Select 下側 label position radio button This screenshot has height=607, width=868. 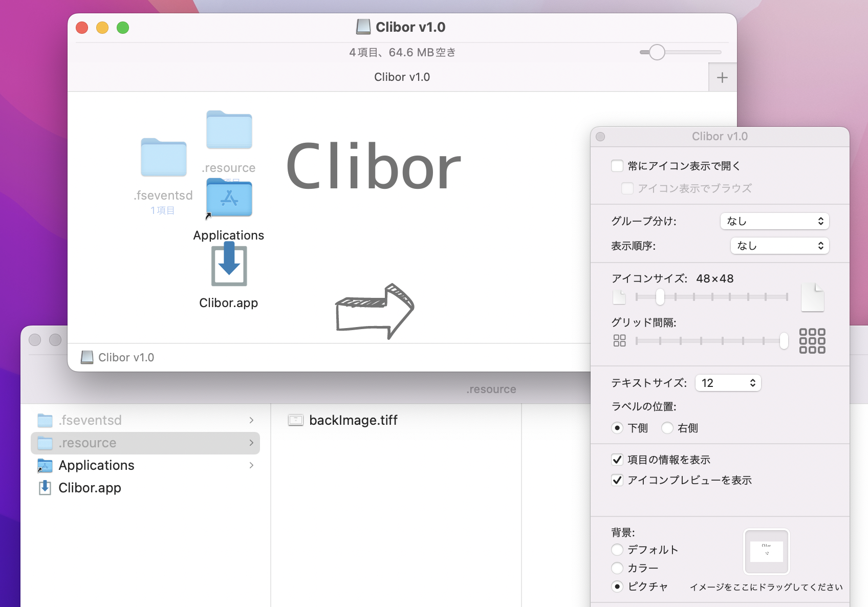(617, 428)
